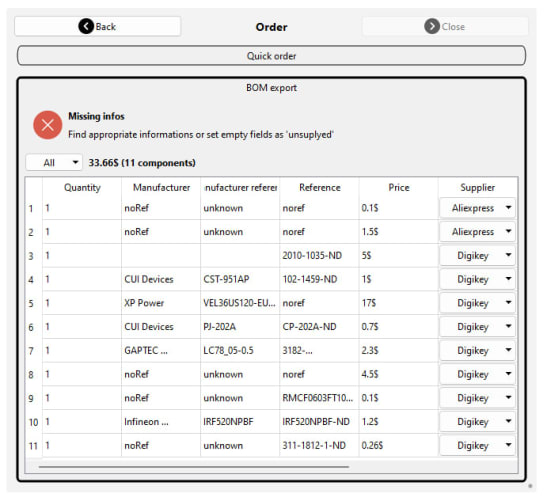Click the 5$ price cell
Image resolution: width=547 pixels, height=501 pixels.
tap(399, 256)
